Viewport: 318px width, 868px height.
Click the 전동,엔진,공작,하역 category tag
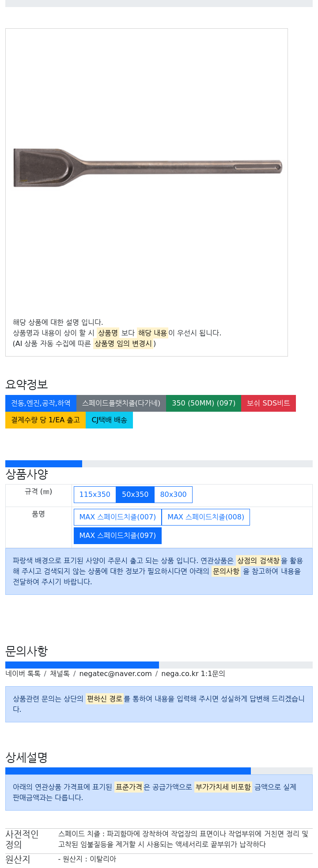(41, 403)
